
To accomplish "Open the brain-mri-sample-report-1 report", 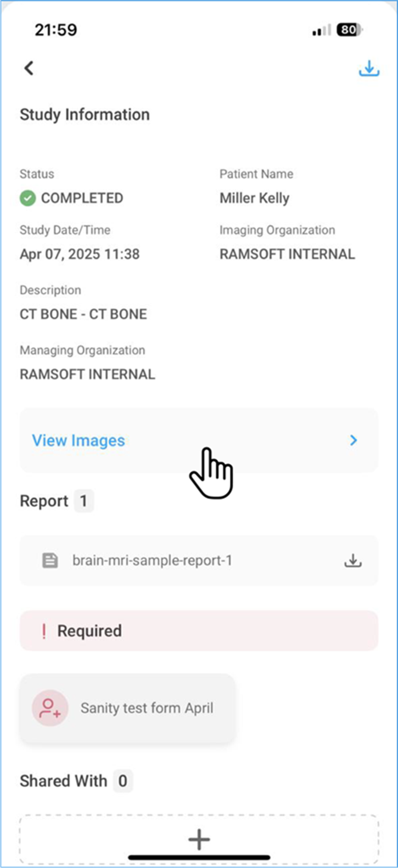I will click(152, 560).
